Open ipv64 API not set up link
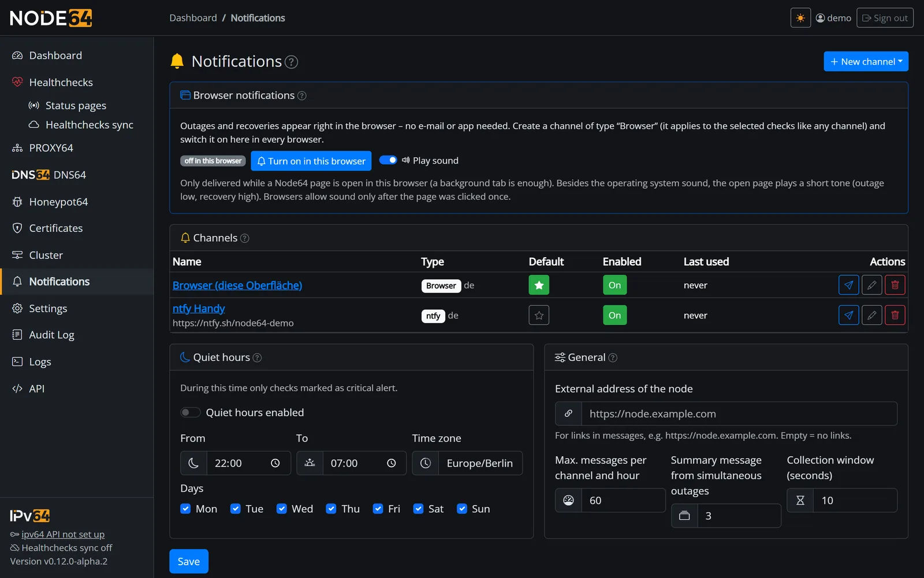This screenshot has width=924, height=578. 63,534
